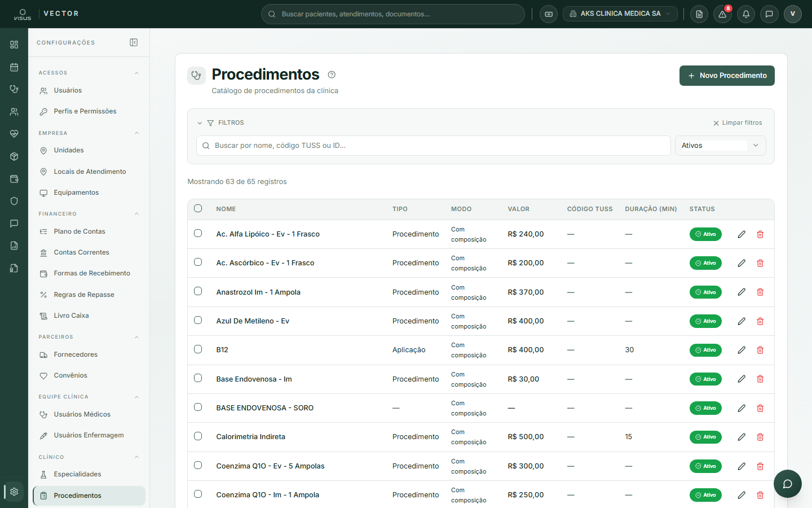Viewport: 812px width, 508px height.
Task: Open the package box icon in left rail
Action: click(x=14, y=156)
